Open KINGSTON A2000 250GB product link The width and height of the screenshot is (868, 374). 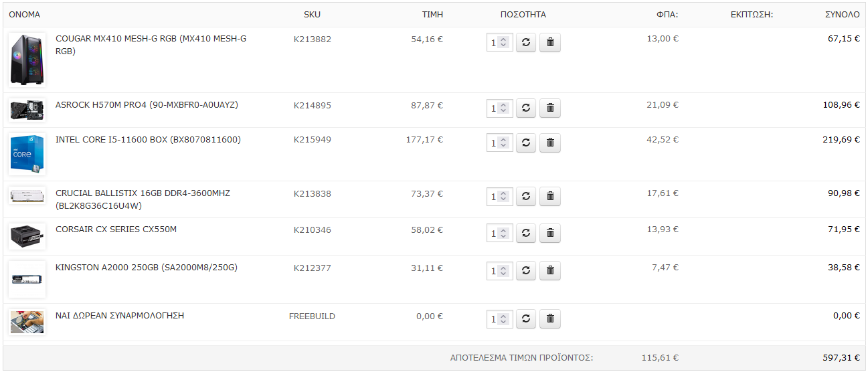147,268
